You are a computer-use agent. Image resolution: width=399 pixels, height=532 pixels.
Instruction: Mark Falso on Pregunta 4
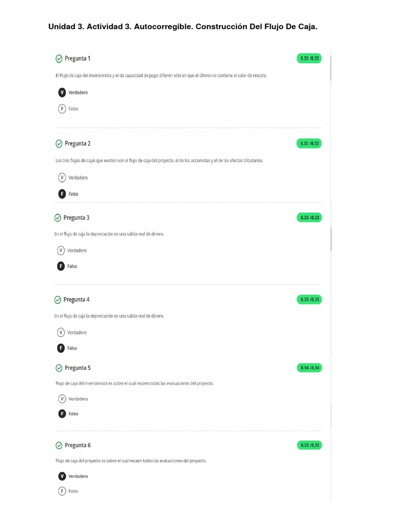click(61, 348)
